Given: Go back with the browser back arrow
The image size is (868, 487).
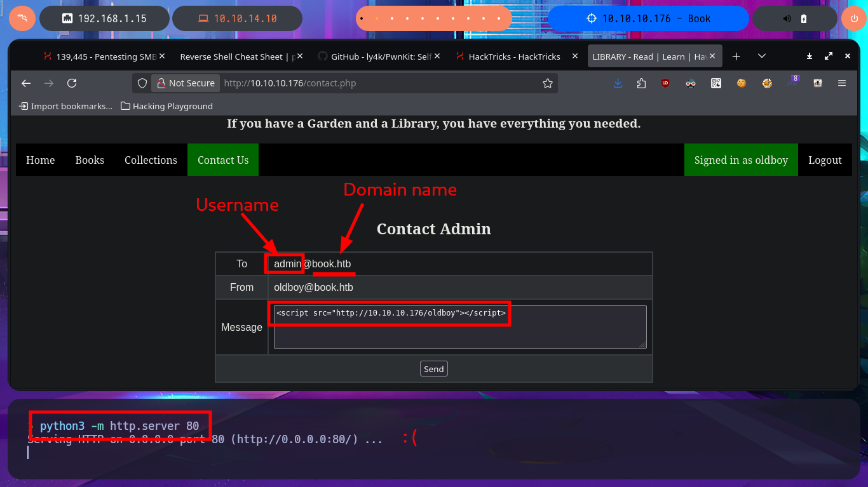Looking at the screenshot, I should pos(26,83).
